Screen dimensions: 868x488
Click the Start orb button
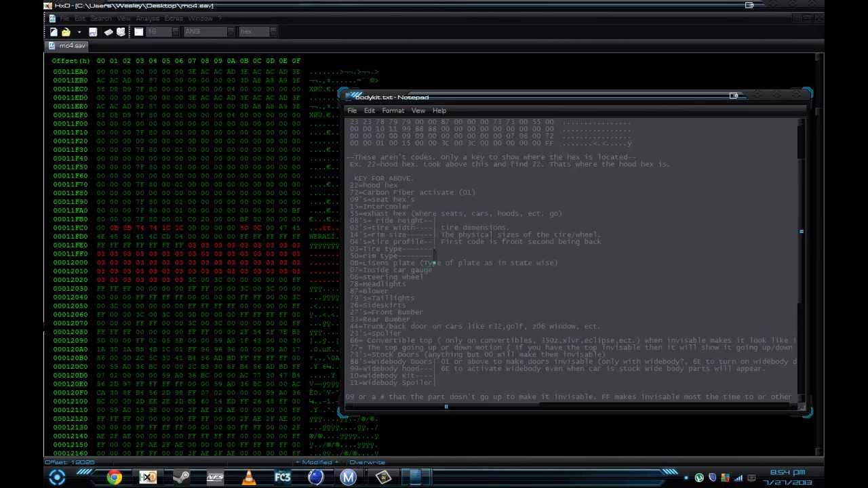tap(57, 477)
